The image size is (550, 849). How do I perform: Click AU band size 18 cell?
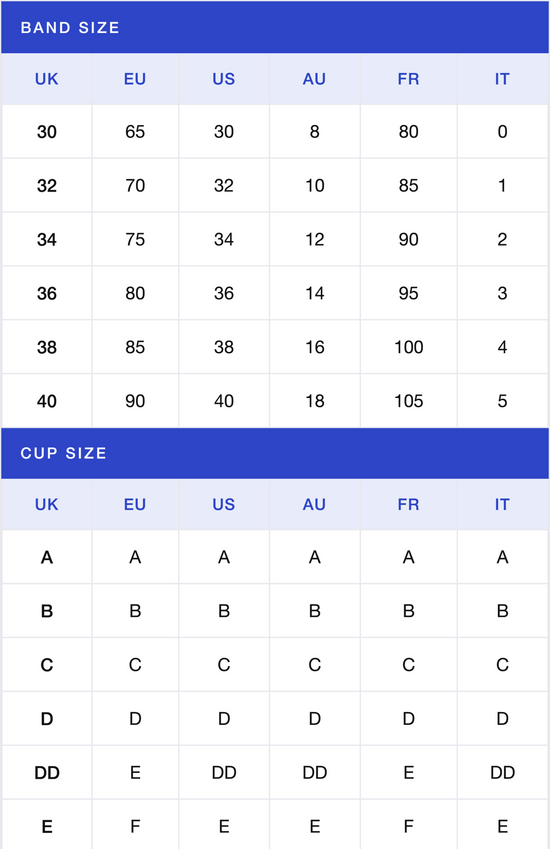coord(315,401)
